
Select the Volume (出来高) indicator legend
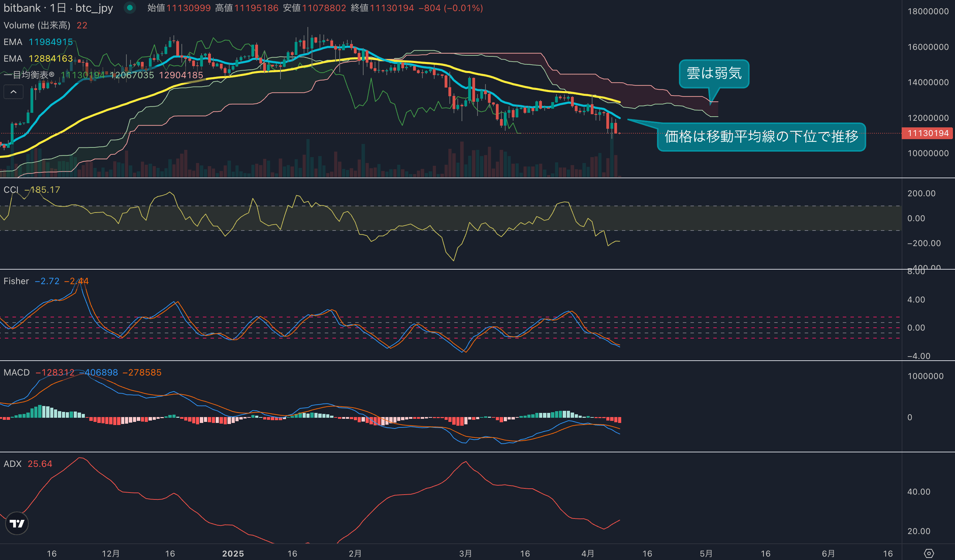coord(37,25)
